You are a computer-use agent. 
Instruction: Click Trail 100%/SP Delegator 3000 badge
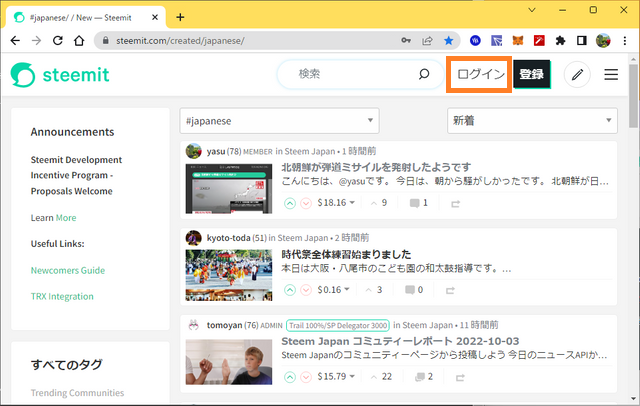point(338,325)
